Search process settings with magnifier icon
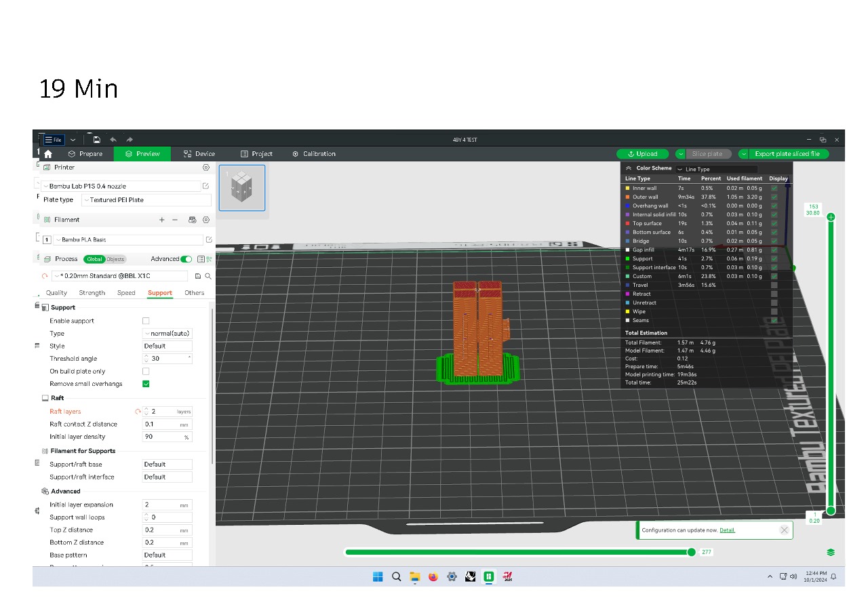 click(x=208, y=276)
